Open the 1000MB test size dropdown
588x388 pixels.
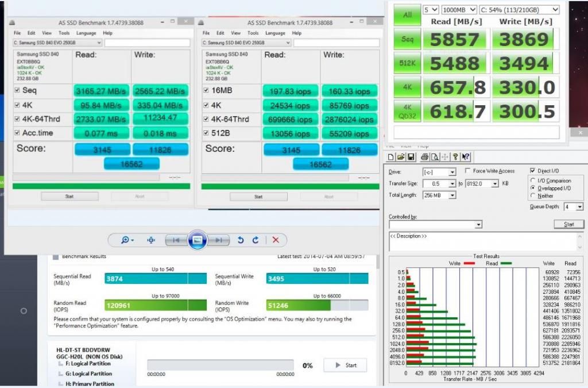point(459,10)
